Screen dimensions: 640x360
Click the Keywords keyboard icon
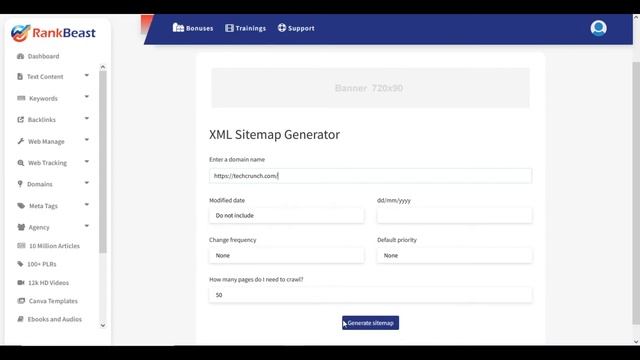tap(21, 98)
